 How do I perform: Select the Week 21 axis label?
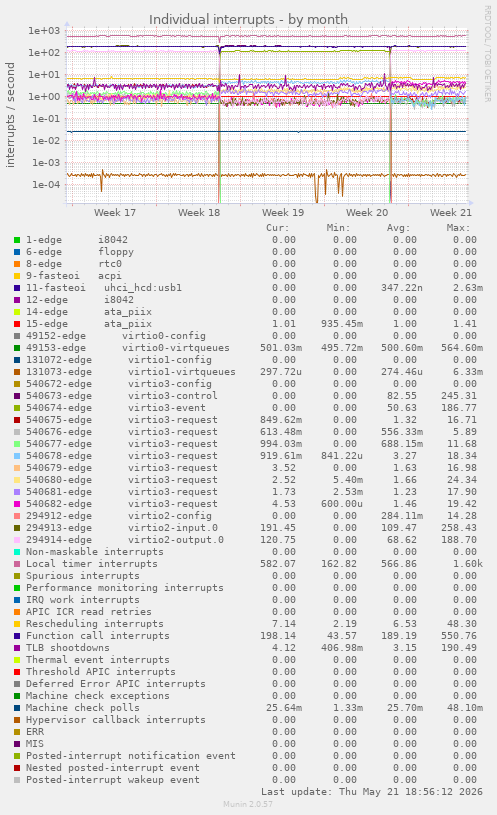point(451,213)
